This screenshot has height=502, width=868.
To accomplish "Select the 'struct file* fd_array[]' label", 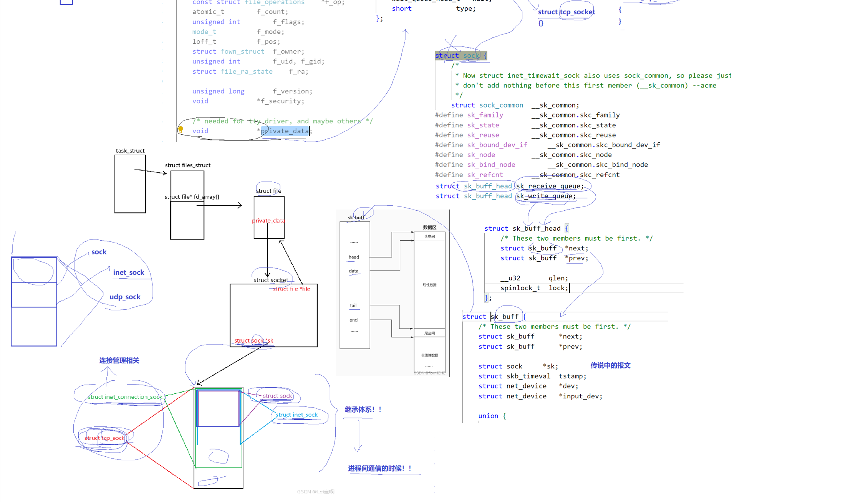I will point(192,197).
